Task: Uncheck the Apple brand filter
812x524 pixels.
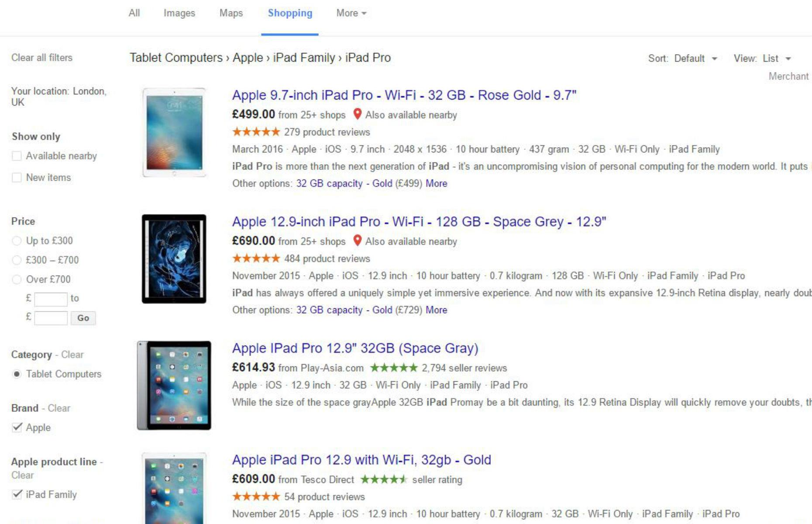Action: click(x=17, y=427)
